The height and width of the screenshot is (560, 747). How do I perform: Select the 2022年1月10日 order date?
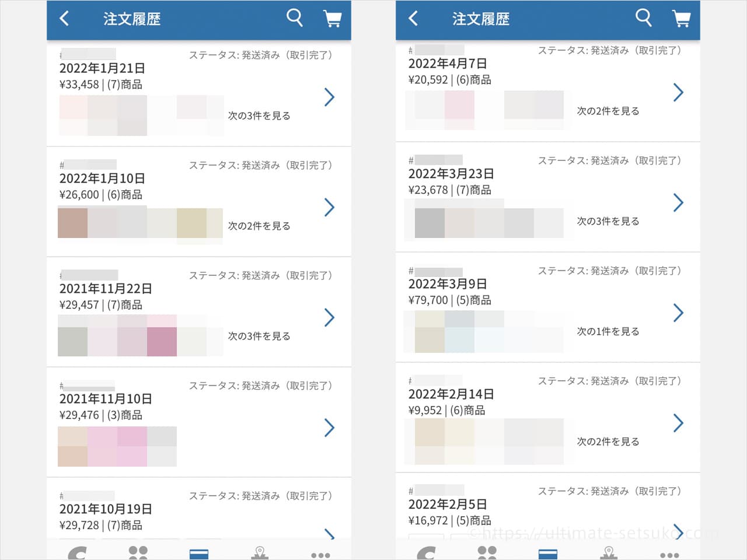click(102, 178)
